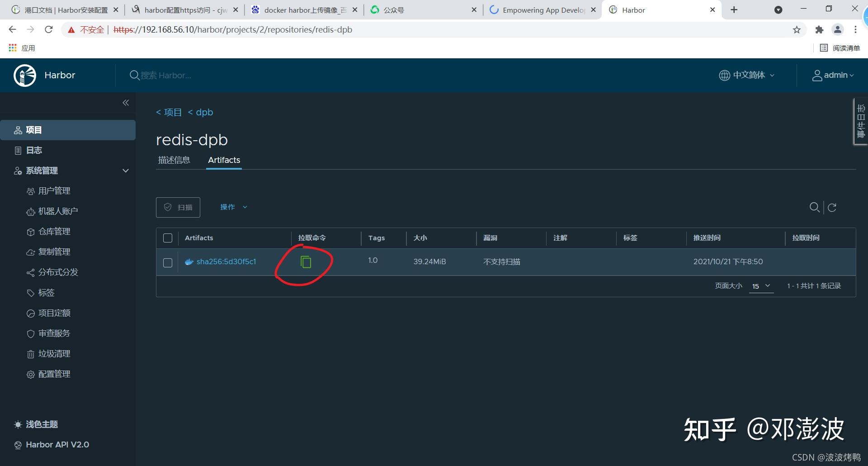The width and height of the screenshot is (868, 466).
Task: Copy the pull command for the artifact
Action: click(x=306, y=262)
